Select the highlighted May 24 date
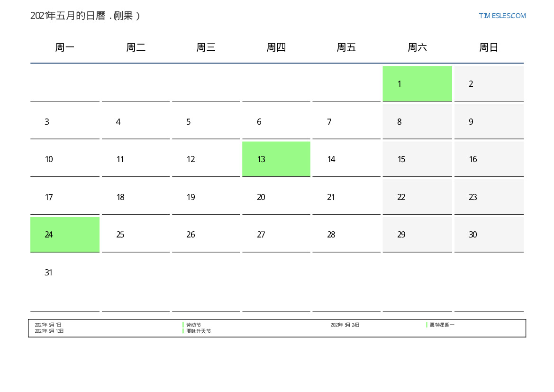 pos(64,234)
